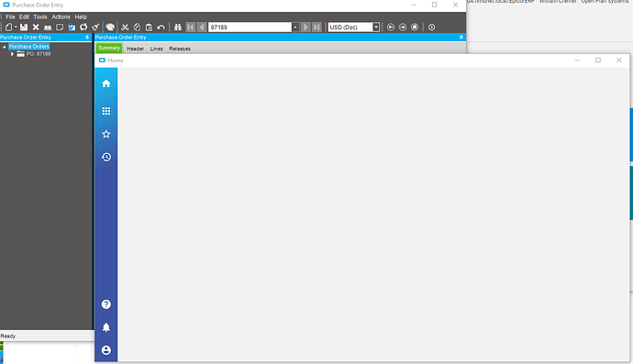Viewport: 633px width, 364px height.
Task: Switch to the Releases tab
Action: [180, 49]
